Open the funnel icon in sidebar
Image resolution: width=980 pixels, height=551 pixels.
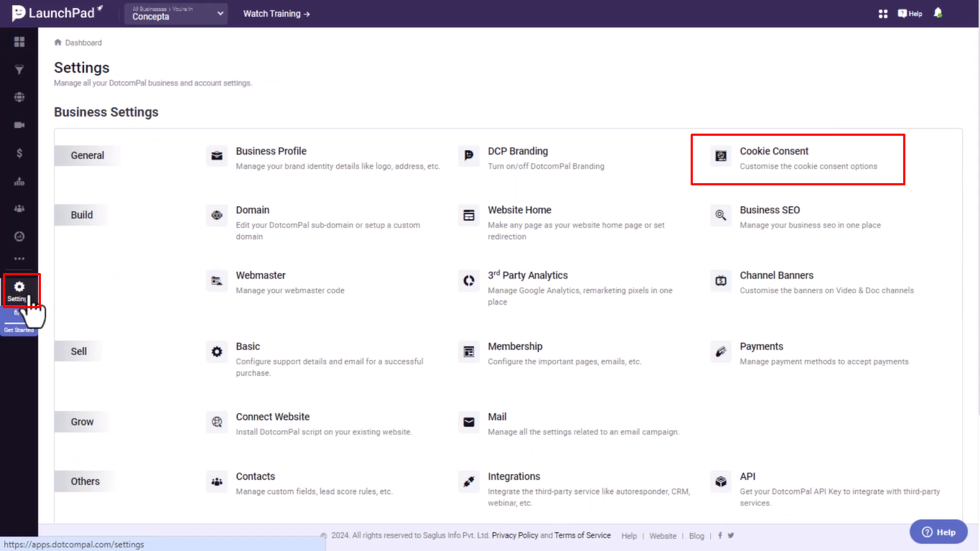tap(19, 70)
